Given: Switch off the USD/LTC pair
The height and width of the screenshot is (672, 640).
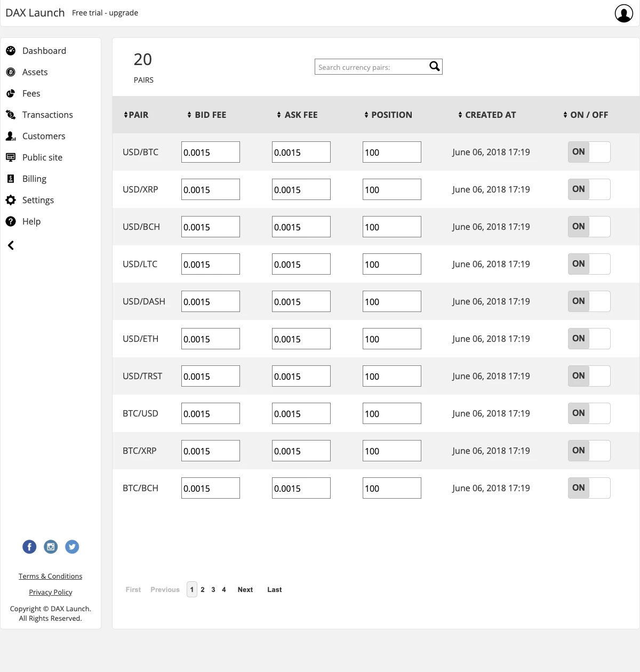Looking at the screenshot, I should tap(589, 264).
